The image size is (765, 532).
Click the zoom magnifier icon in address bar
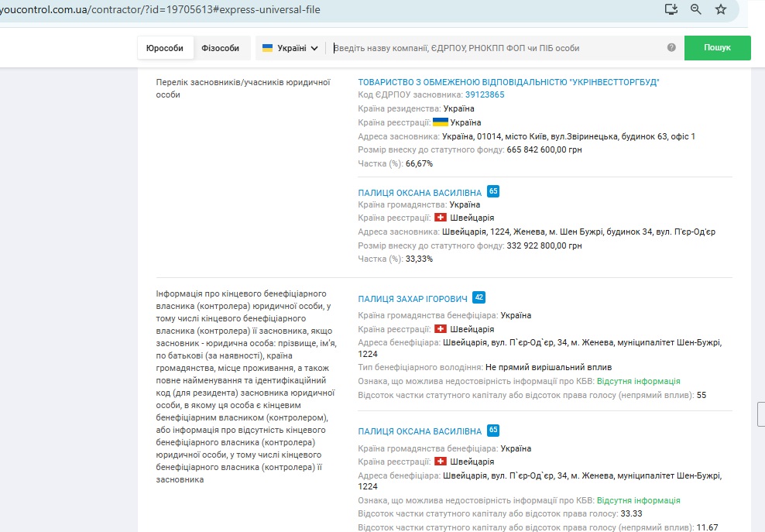click(x=696, y=10)
